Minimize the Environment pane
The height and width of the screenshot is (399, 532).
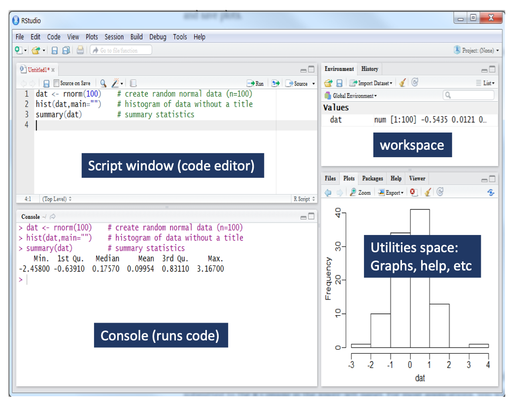pyautogui.click(x=484, y=70)
